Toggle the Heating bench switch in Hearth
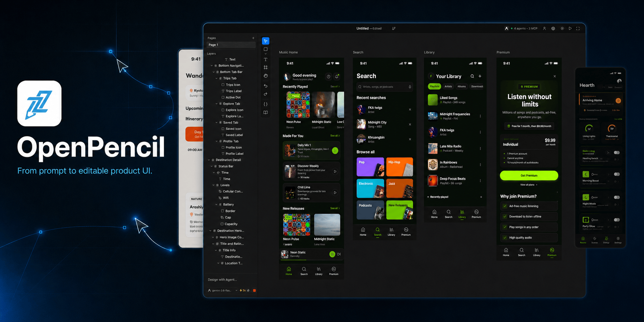This screenshot has width=644, height=322. 617,152
